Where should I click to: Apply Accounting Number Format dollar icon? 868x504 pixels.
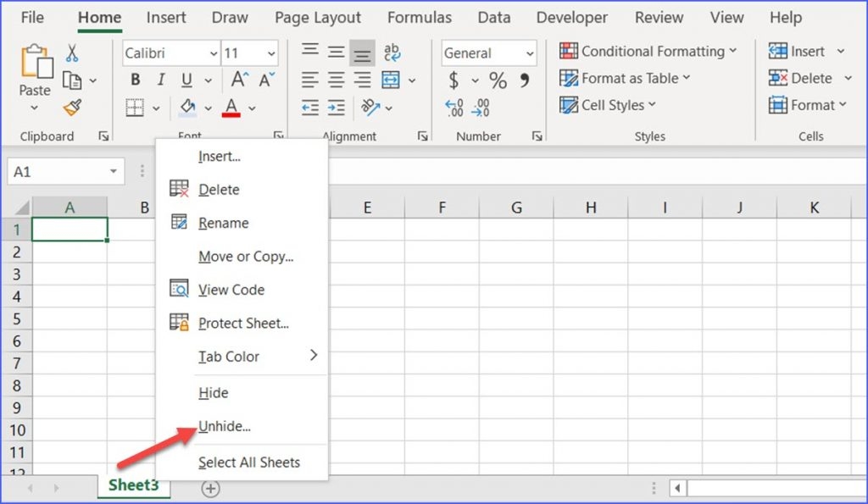coord(454,80)
